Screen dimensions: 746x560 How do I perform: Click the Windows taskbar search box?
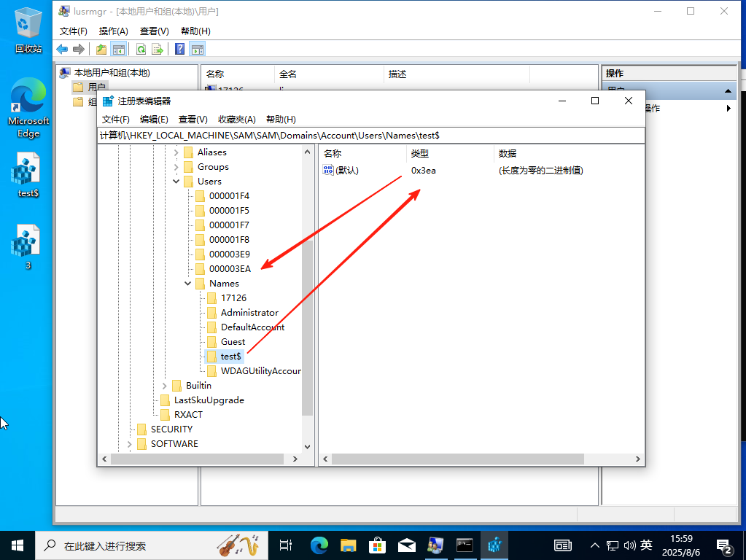tap(151, 545)
